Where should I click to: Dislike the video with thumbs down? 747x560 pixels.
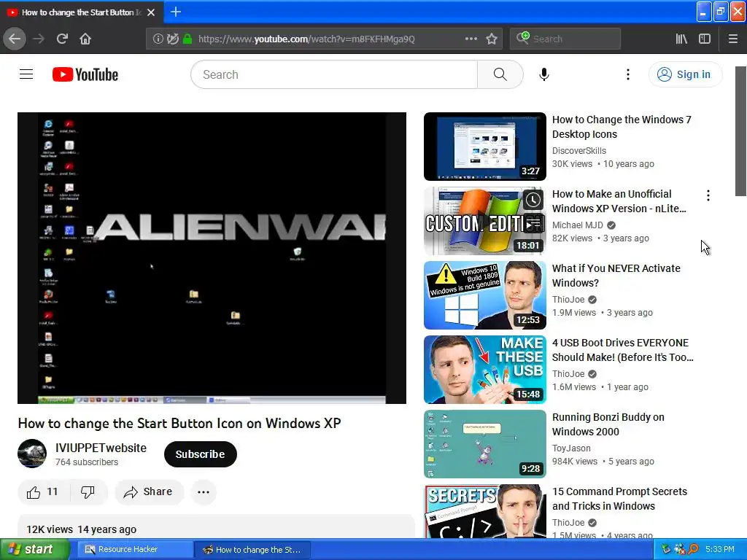click(x=88, y=492)
